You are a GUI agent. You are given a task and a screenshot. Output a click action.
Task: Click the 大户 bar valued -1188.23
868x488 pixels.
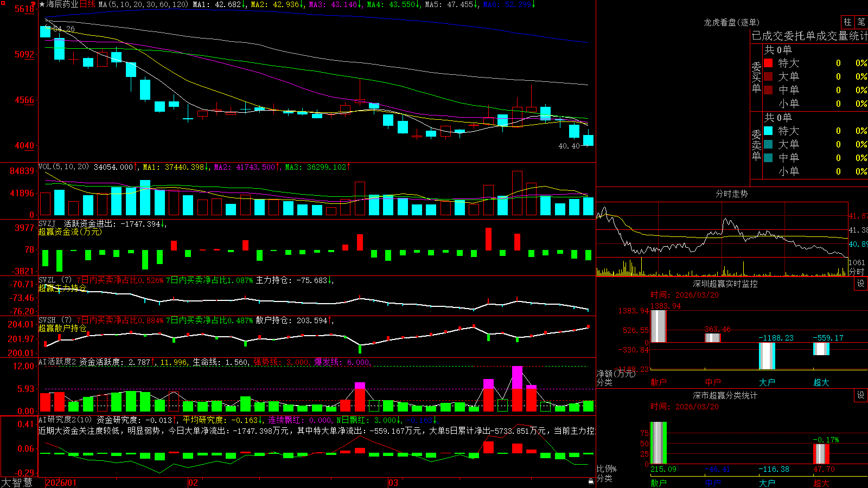tap(767, 356)
